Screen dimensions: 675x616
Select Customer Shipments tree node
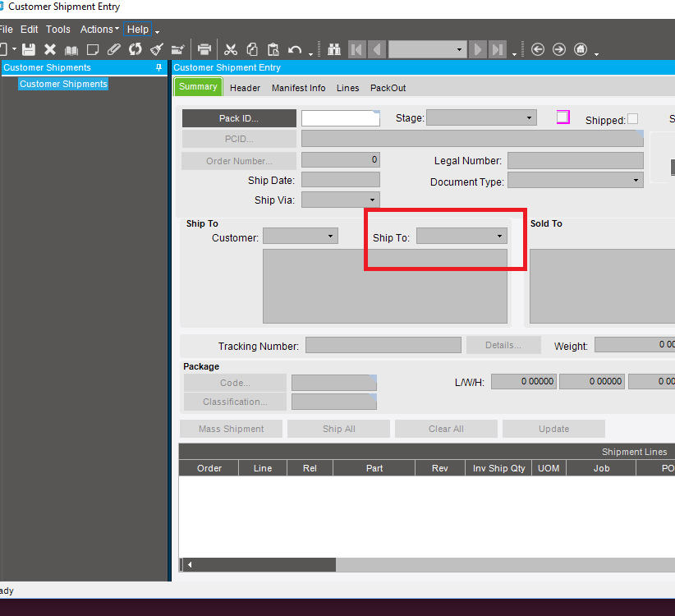pyautogui.click(x=63, y=84)
